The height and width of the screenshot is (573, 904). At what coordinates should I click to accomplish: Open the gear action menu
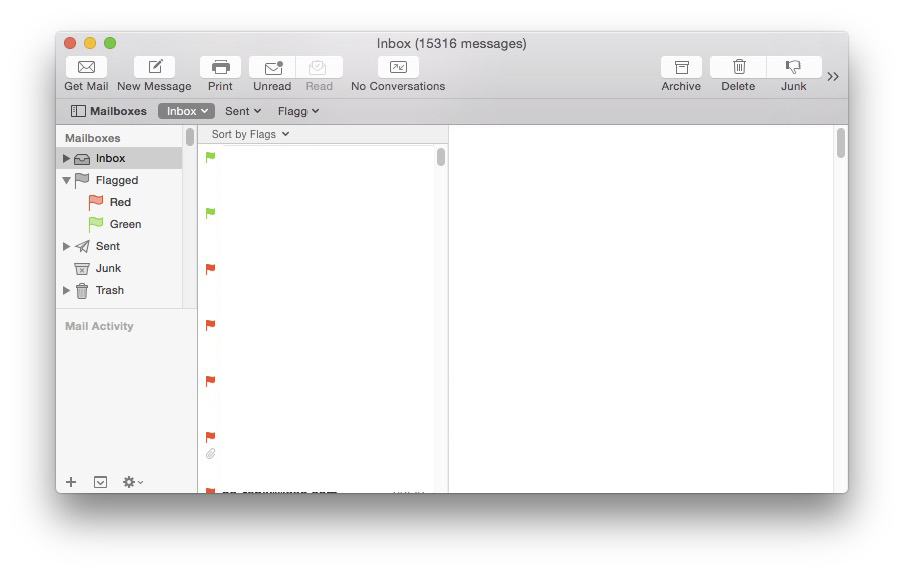132,482
